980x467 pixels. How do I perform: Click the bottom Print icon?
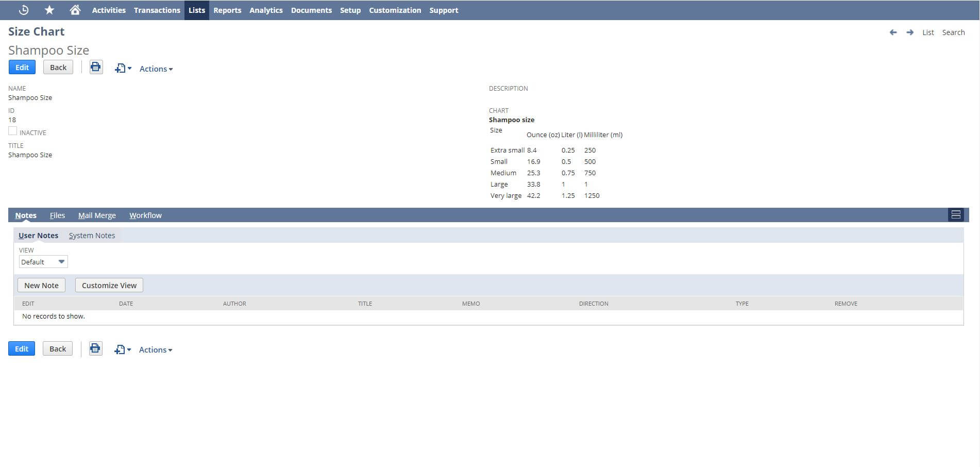[x=95, y=348]
